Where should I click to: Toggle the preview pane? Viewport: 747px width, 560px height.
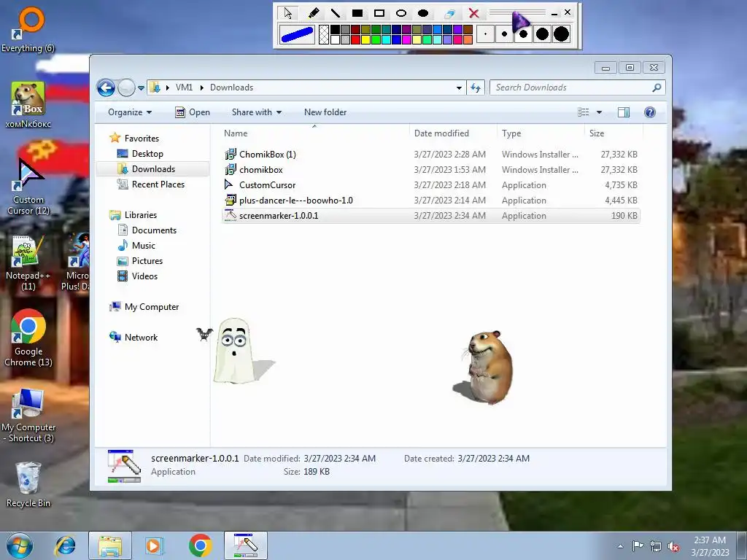[624, 112]
